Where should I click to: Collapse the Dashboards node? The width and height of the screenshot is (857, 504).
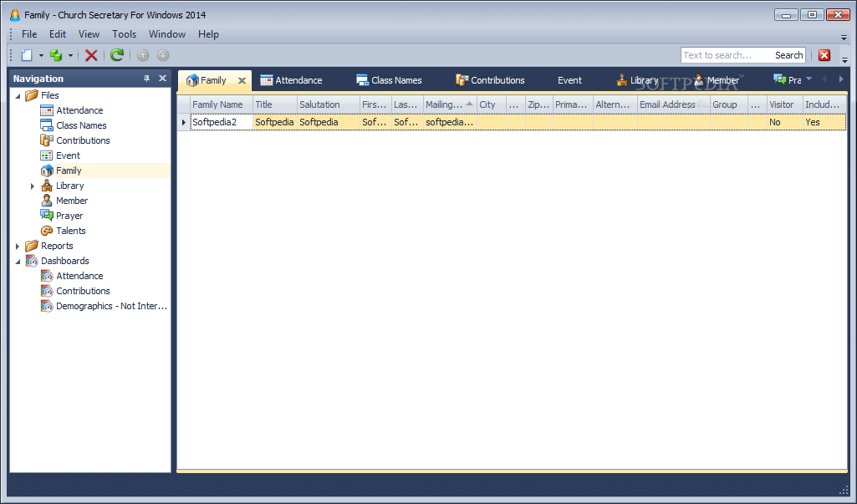point(18,262)
